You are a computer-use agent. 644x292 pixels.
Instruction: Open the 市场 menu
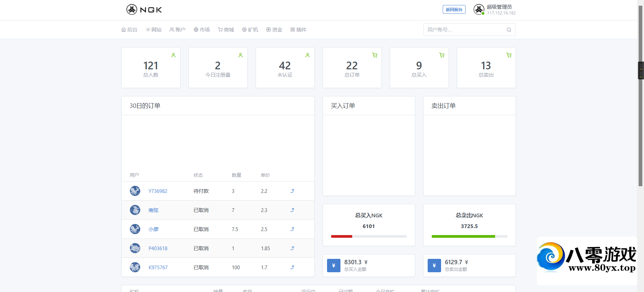(x=202, y=29)
